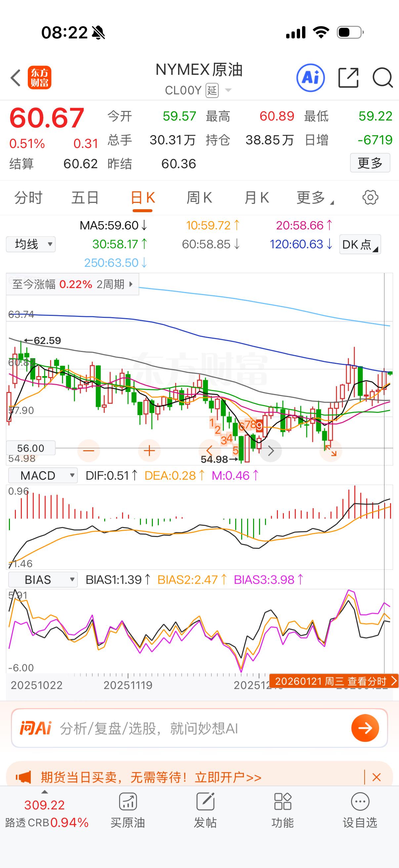Screen dimensions: 399x868
Task: Expand the CL00Y contract dropdown arrow
Action: point(228,90)
